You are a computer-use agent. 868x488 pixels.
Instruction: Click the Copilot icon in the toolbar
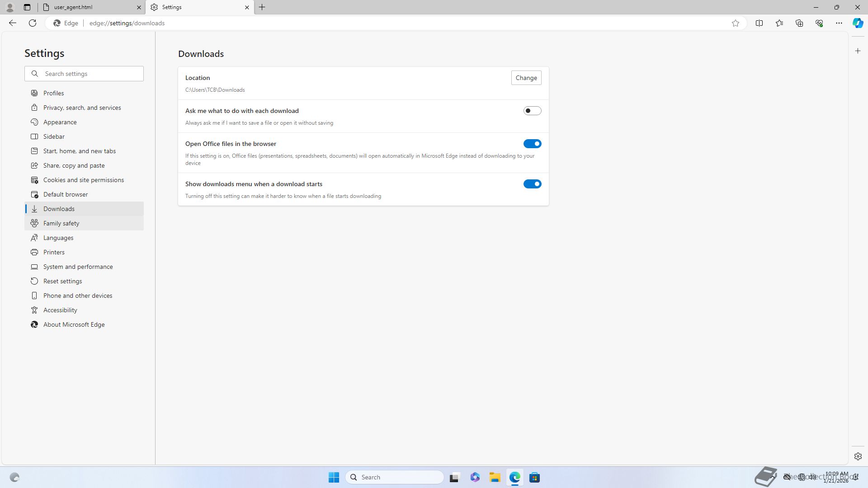click(858, 23)
